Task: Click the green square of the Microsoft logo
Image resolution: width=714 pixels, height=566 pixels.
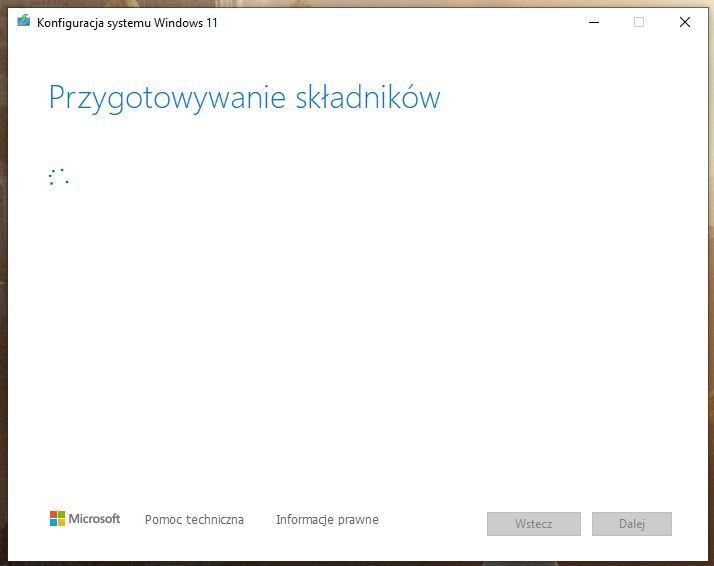Action: tap(61, 515)
